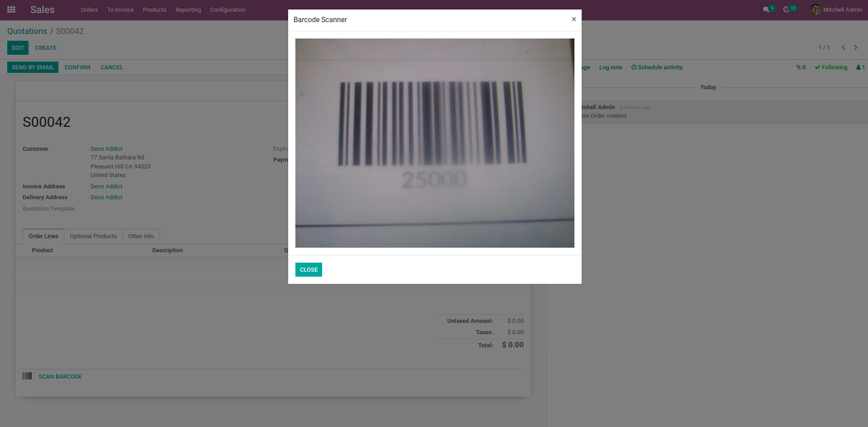Image resolution: width=868 pixels, height=427 pixels.
Task: Cancel the quotation with CANCEL
Action: pos(111,67)
